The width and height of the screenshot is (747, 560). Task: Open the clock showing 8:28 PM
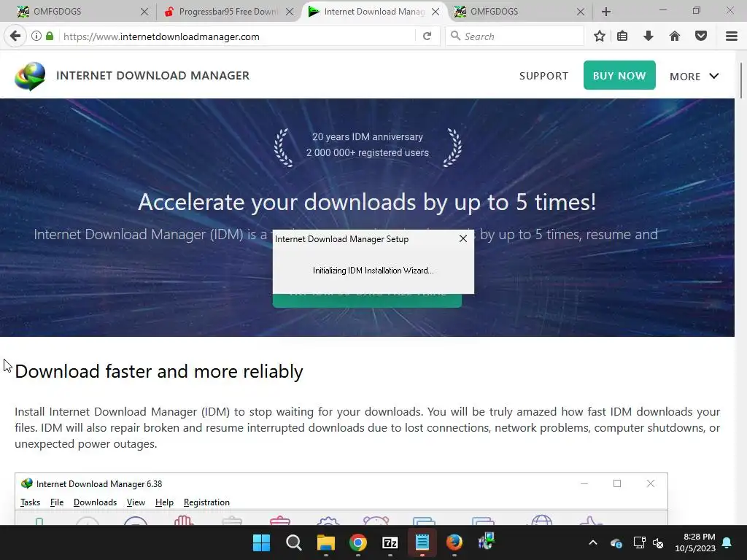pos(695,542)
